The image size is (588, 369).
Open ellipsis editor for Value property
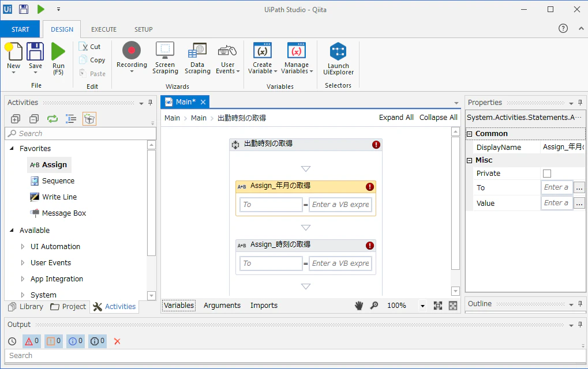point(579,204)
